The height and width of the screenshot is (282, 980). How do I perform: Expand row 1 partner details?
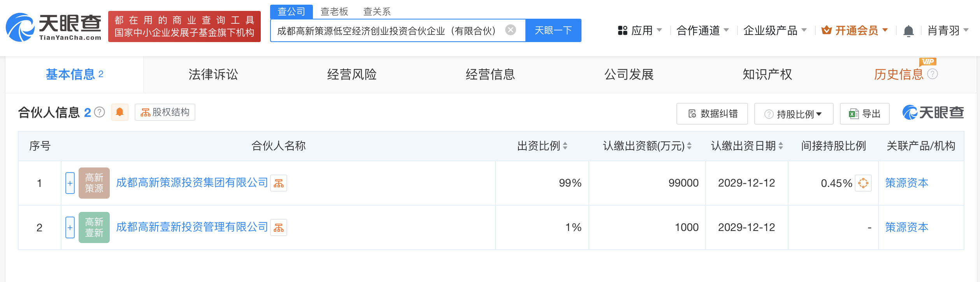coord(70,183)
